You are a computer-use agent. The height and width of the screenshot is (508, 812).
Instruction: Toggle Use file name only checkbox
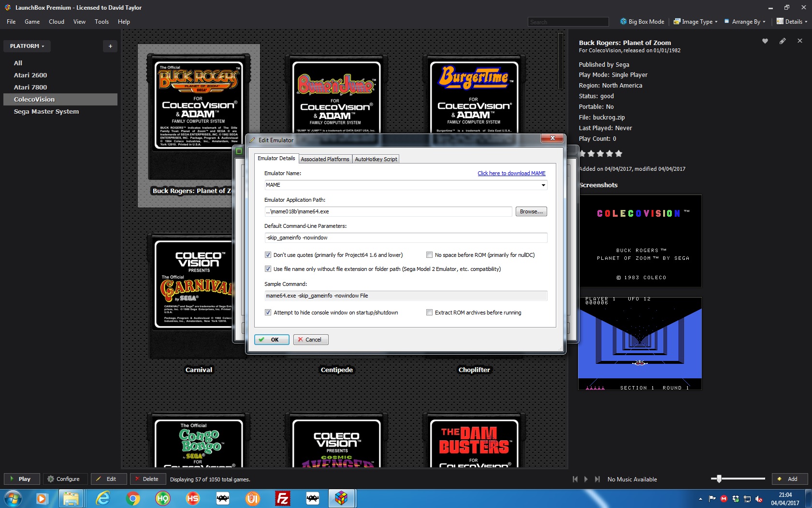click(268, 269)
